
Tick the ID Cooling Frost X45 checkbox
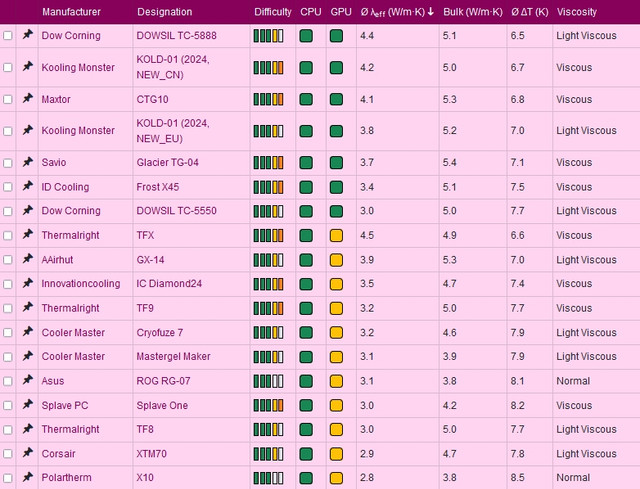coord(8,187)
